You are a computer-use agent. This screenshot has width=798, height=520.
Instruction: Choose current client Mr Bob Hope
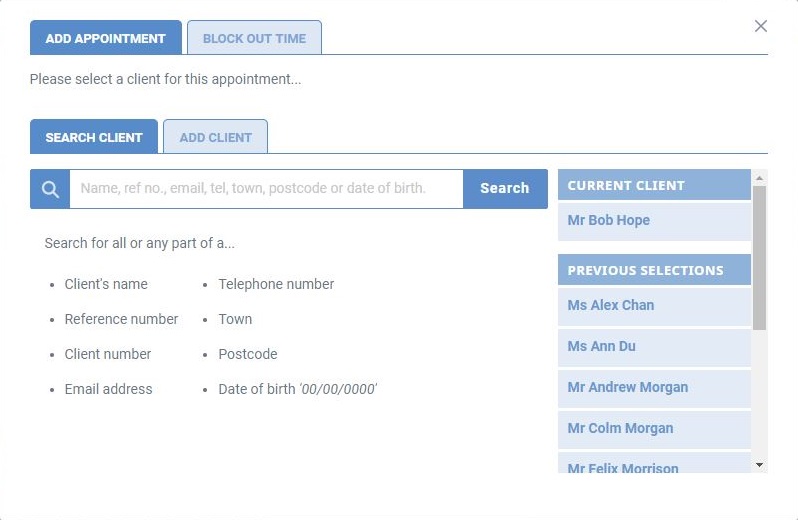pos(654,221)
